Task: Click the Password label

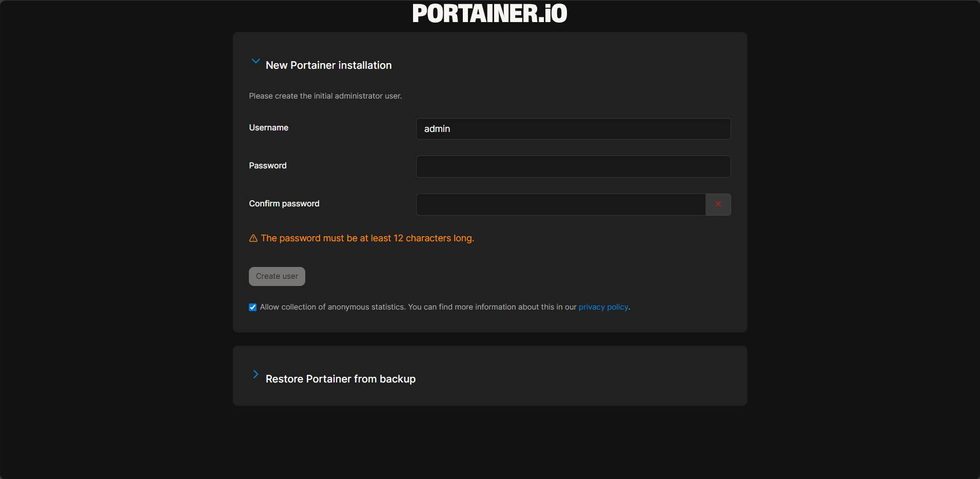Action: (x=268, y=166)
